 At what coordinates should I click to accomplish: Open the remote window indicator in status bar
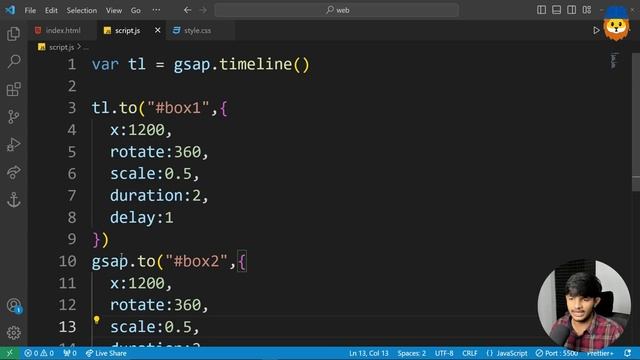(x=9, y=353)
